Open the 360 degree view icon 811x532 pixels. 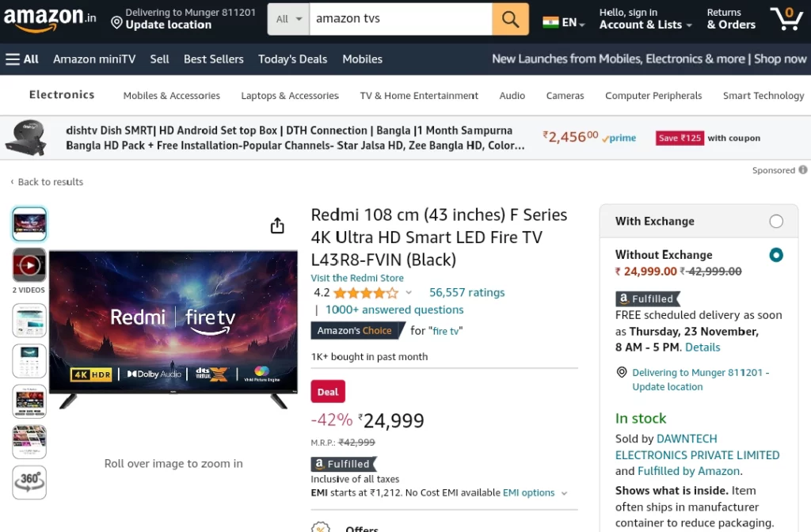click(x=29, y=482)
